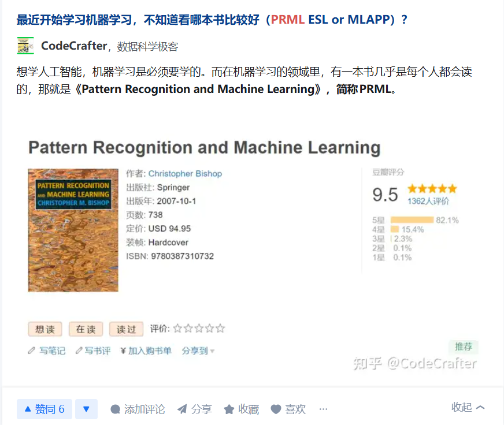Save the answer via 收藏
This screenshot has height=425, width=504.
tap(242, 409)
